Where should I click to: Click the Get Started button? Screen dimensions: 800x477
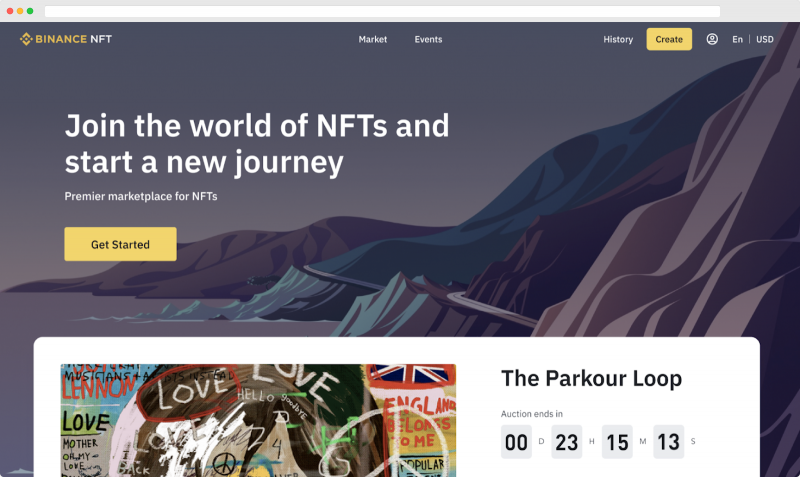[120, 244]
